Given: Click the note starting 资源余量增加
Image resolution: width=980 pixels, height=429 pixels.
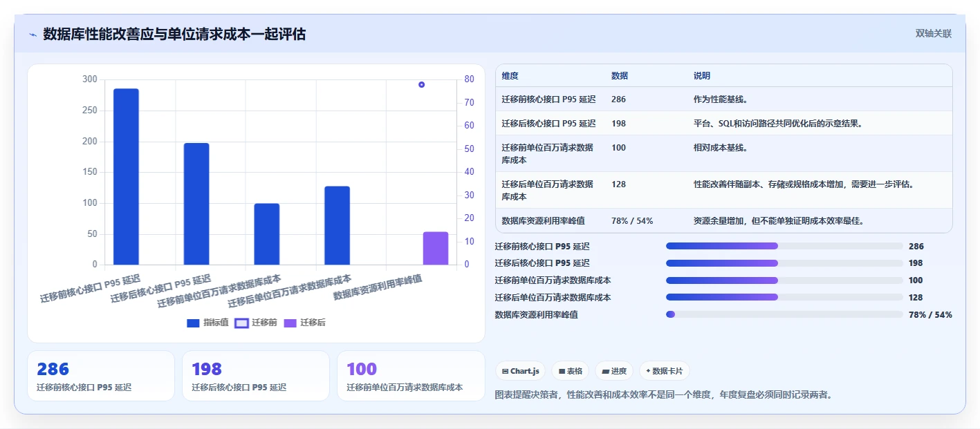Looking at the screenshot, I should point(779,221).
